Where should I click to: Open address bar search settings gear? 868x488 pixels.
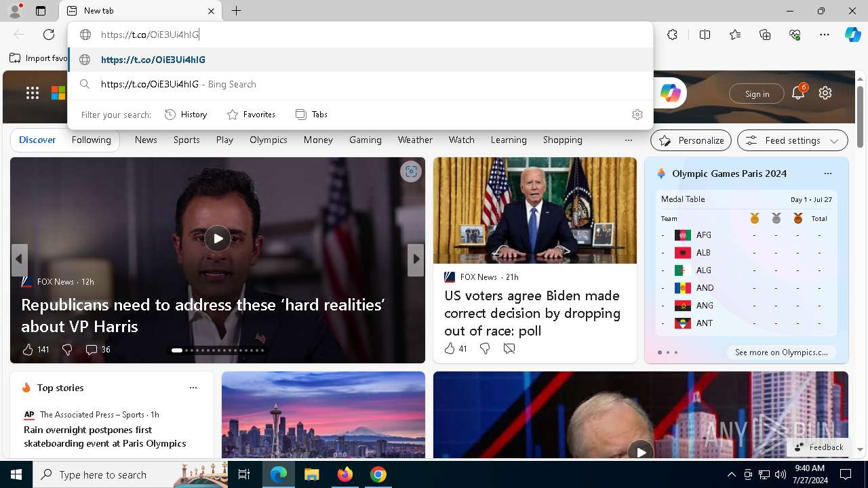tap(637, 115)
